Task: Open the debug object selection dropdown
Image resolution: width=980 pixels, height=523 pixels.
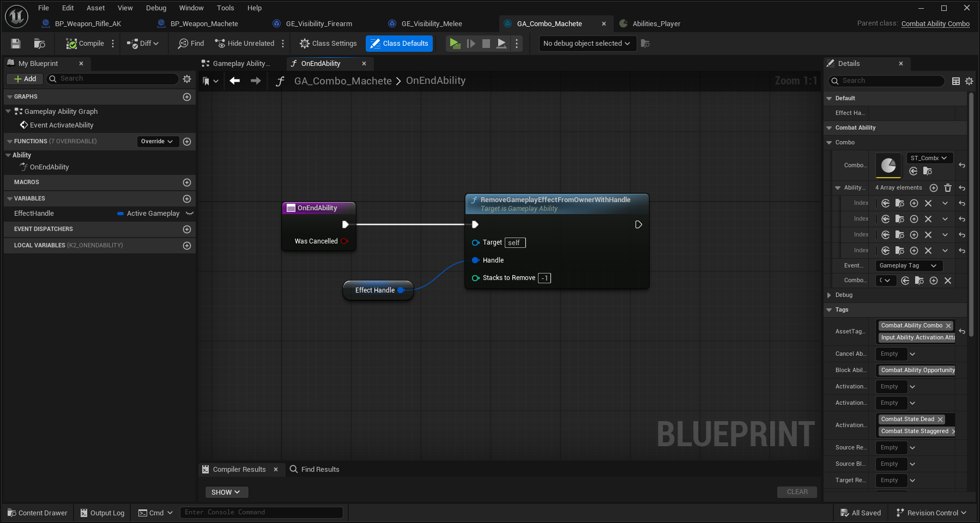Action: pos(587,44)
